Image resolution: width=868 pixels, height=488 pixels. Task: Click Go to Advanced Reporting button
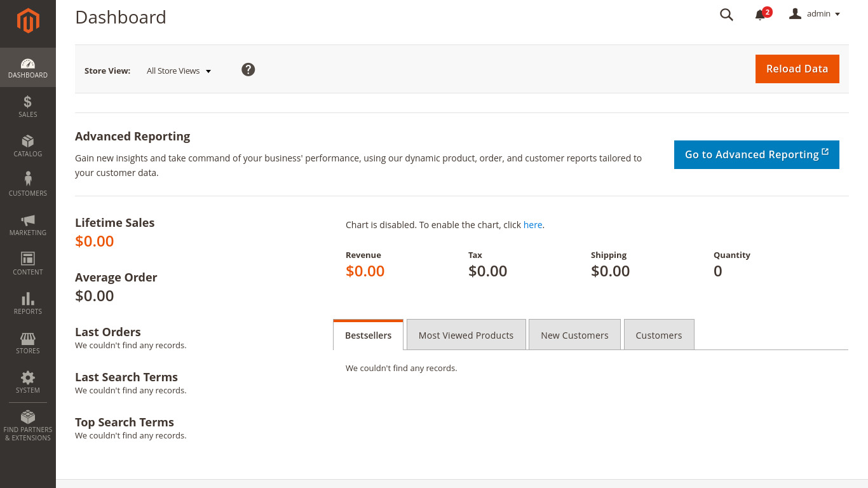756,154
